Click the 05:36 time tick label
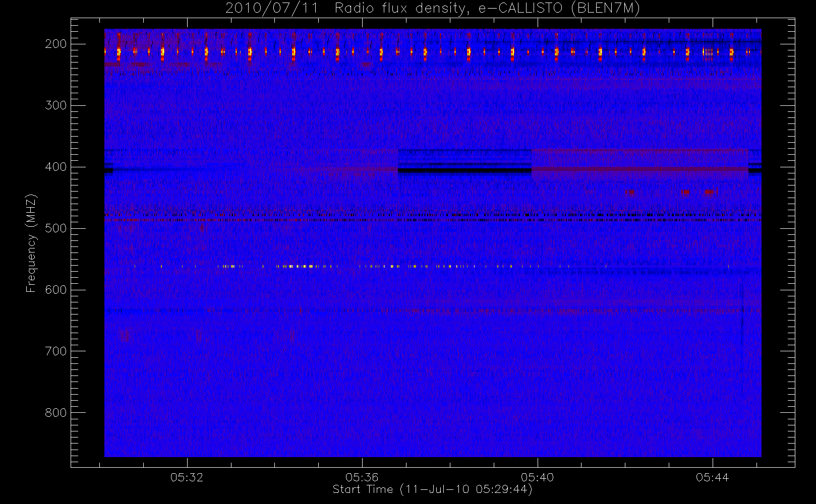 (x=362, y=477)
